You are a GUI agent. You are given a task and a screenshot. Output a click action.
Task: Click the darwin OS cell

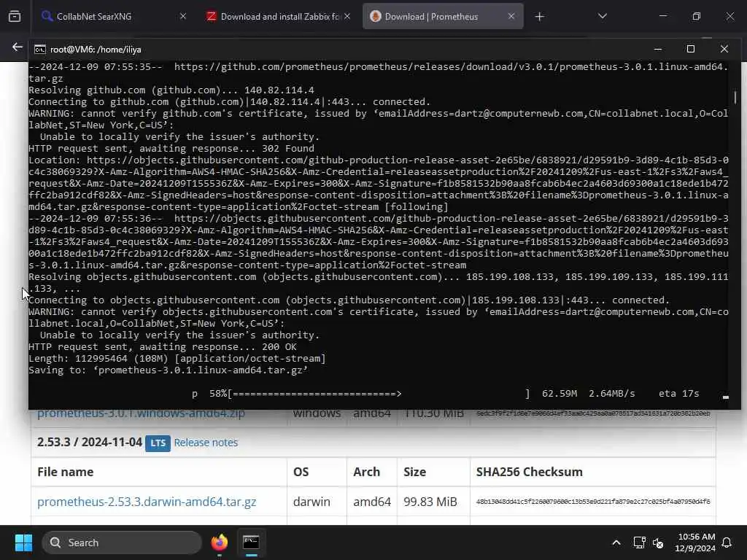point(311,502)
